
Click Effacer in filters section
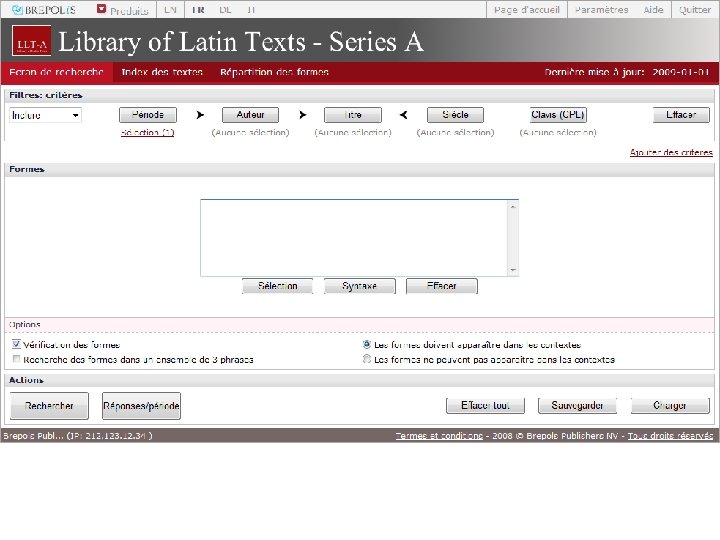click(681, 115)
